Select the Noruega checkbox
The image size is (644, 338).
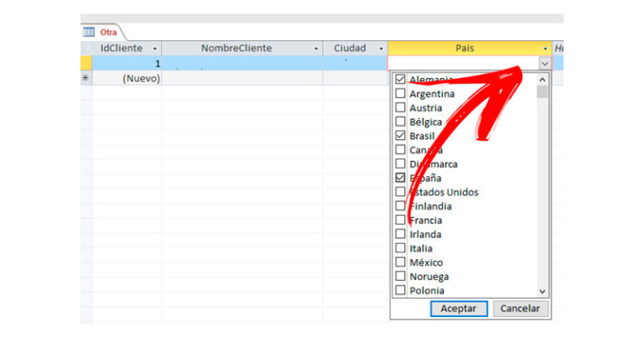pyautogui.click(x=400, y=276)
